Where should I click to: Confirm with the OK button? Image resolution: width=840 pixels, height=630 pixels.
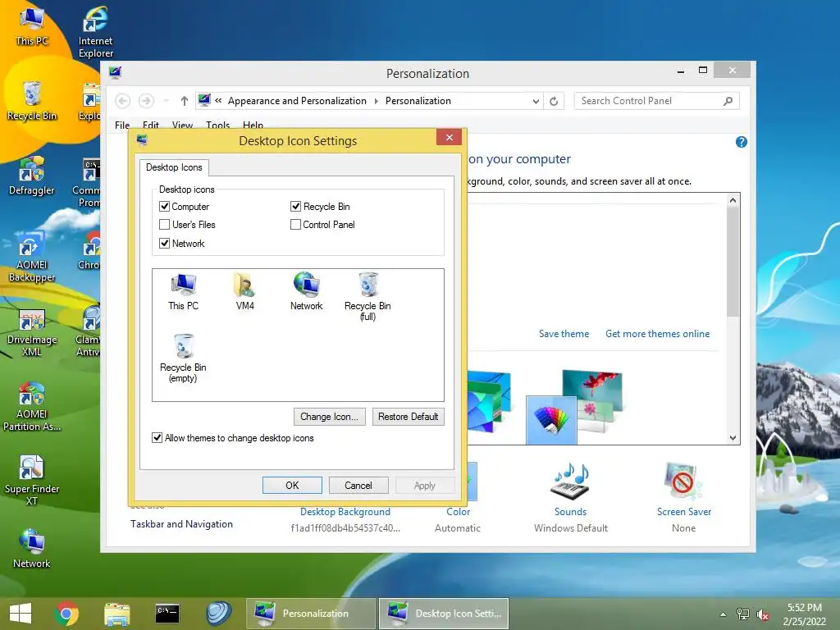click(292, 485)
